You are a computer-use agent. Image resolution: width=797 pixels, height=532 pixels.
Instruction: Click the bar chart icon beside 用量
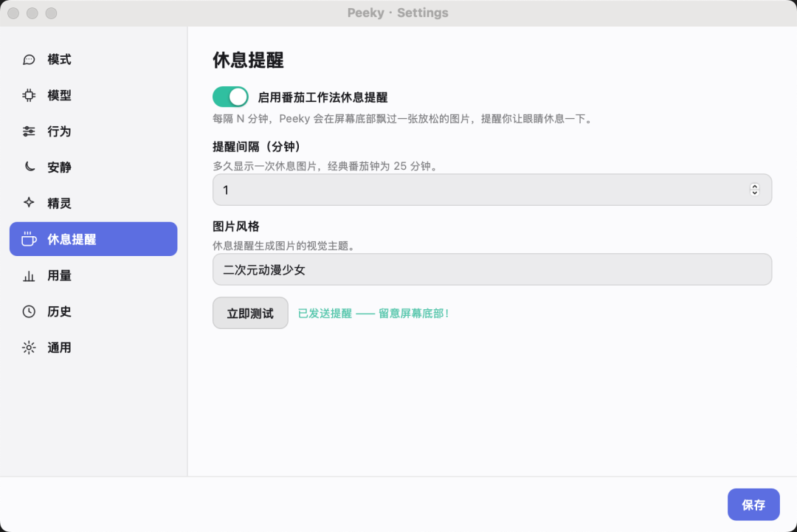tap(29, 276)
